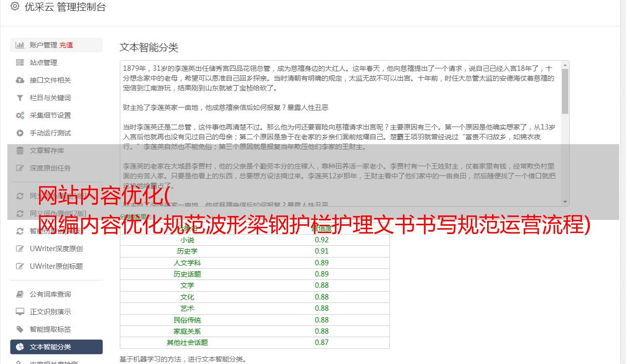Image resolution: width=626 pixels, height=364 pixels.
Task: Click the play circle icon for 手动运行测试
Action: click(20, 133)
